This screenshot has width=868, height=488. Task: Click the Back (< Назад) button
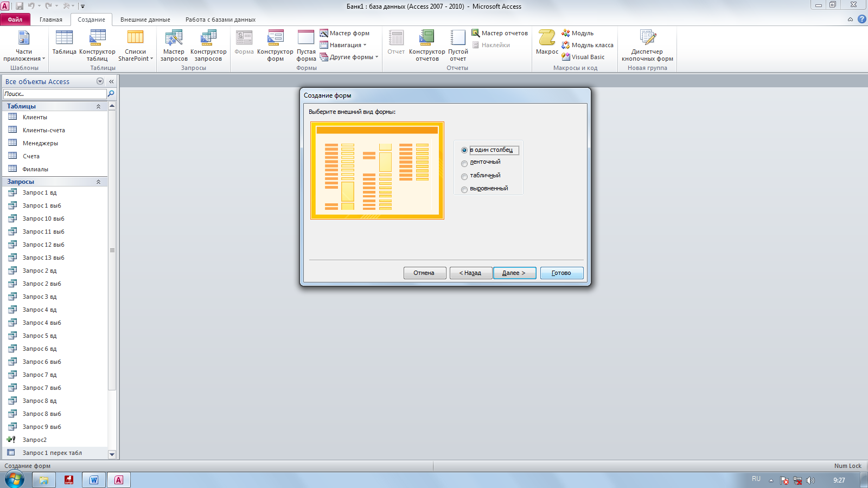[x=471, y=273]
